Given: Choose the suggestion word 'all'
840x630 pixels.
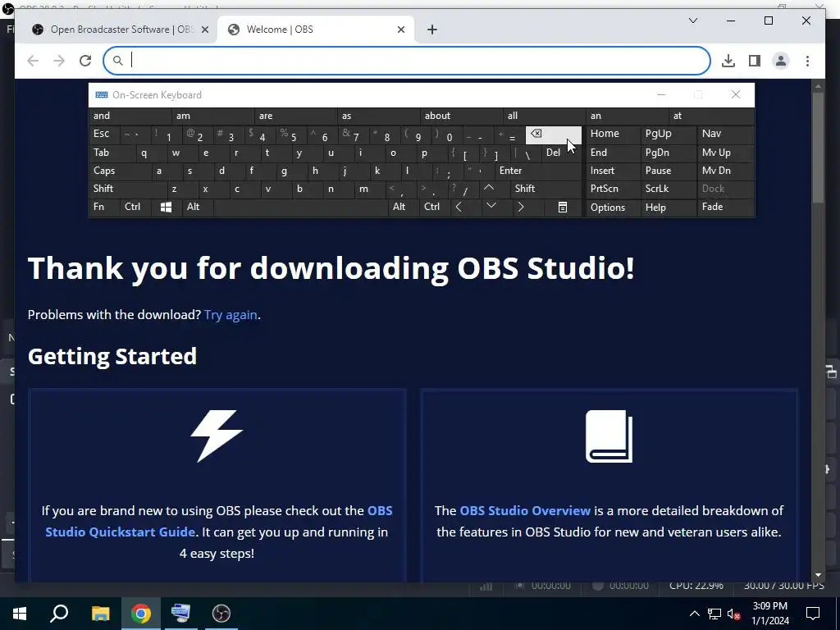Looking at the screenshot, I should [545, 116].
